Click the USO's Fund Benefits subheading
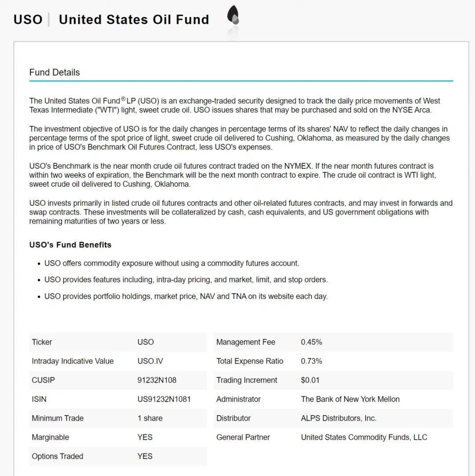Image resolution: width=475 pixels, height=476 pixels. pos(70,245)
